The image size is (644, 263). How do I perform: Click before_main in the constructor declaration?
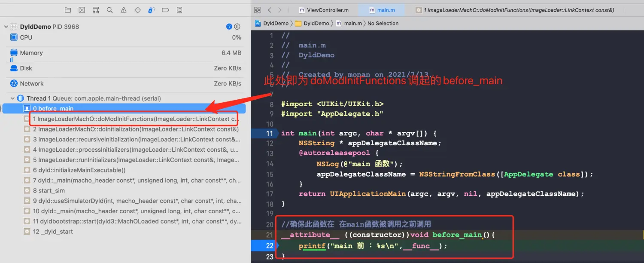458,235
